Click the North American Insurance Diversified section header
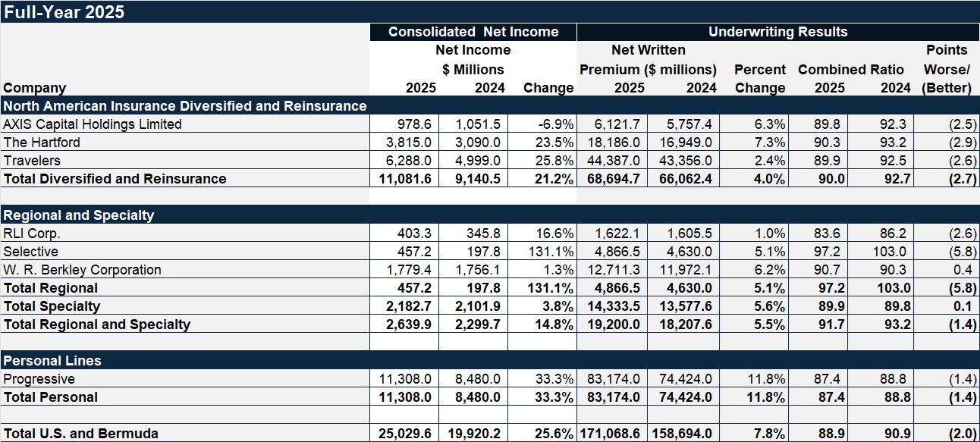 pos(185,106)
